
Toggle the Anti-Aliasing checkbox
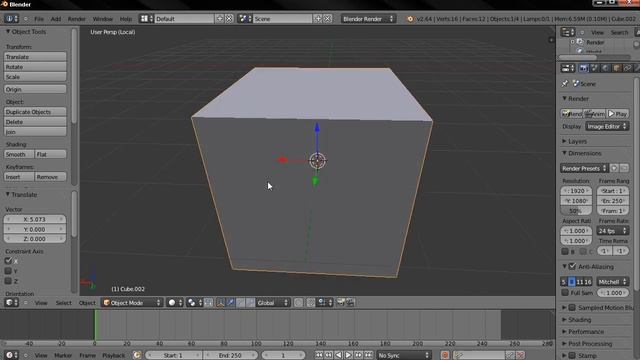(x=572, y=266)
